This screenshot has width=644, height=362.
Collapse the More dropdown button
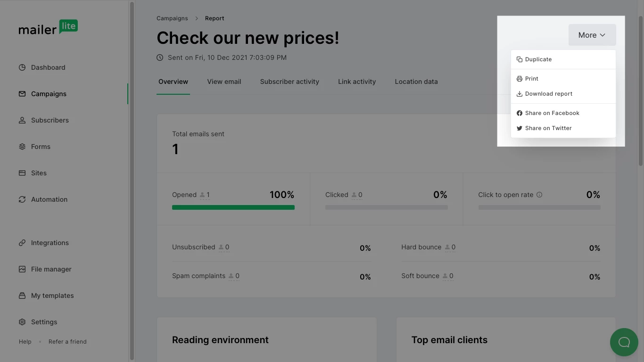(592, 35)
